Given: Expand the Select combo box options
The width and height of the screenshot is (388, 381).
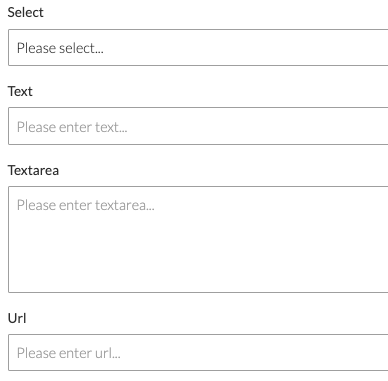Looking at the screenshot, I should tap(198, 48).
